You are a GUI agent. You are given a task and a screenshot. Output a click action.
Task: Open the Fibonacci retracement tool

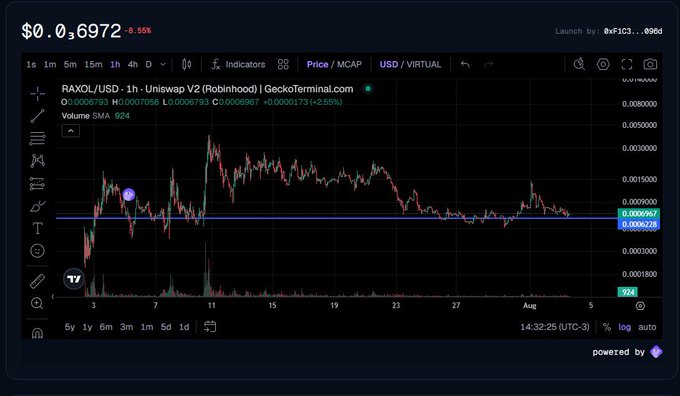tap(37, 138)
